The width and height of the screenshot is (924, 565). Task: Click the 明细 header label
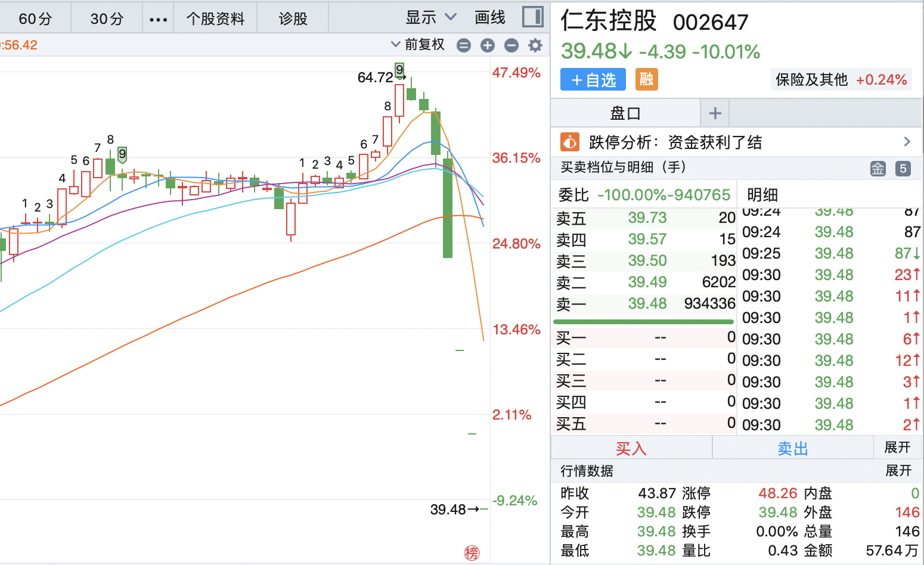(x=762, y=195)
